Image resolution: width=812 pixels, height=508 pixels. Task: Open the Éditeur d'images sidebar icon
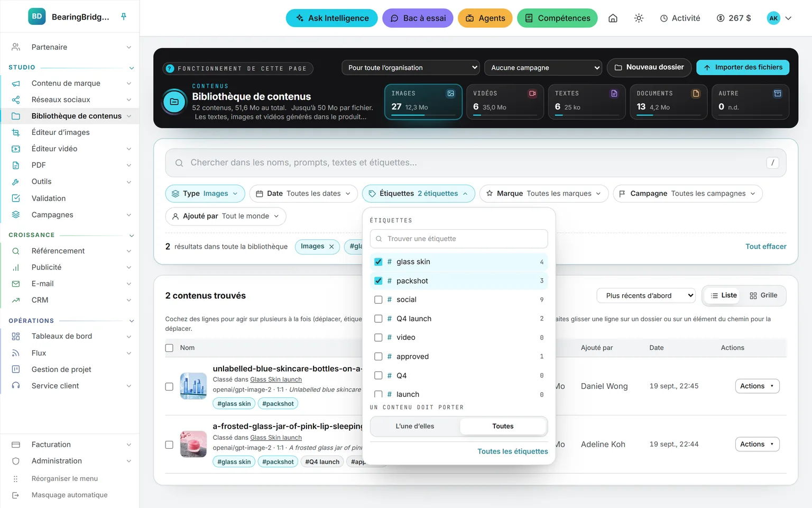pyautogui.click(x=16, y=132)
